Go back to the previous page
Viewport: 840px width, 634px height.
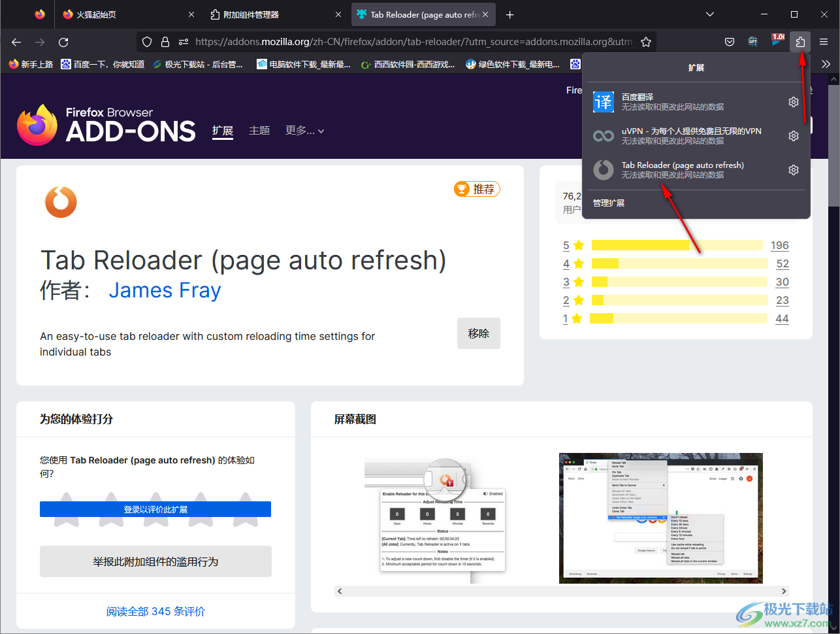pos(16,42)
